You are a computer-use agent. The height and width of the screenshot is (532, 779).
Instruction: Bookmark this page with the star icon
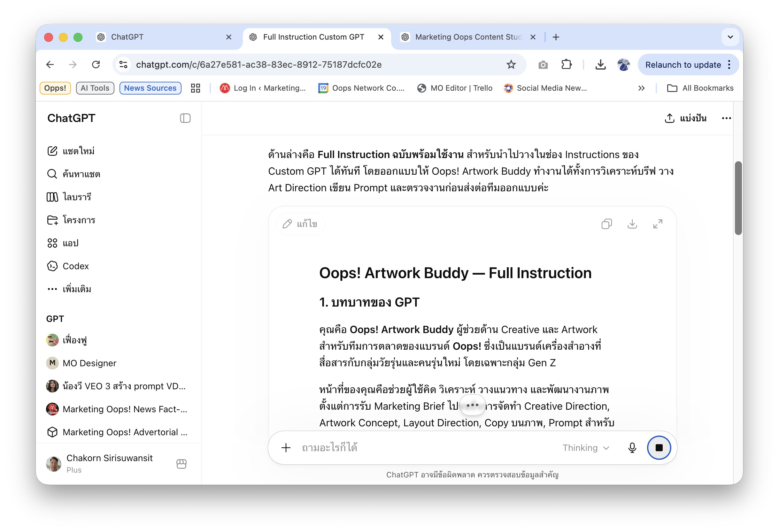pos(511,64)
